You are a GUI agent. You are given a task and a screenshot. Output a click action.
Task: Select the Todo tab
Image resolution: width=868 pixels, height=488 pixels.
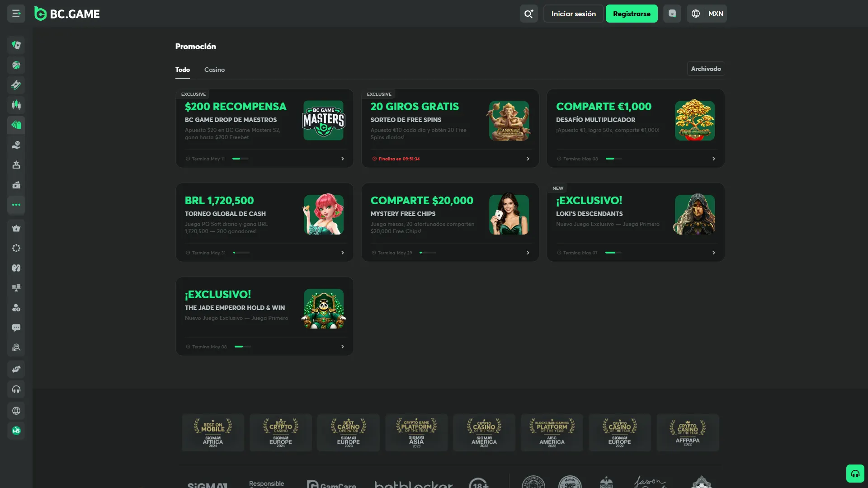click(x=183, y=70)
